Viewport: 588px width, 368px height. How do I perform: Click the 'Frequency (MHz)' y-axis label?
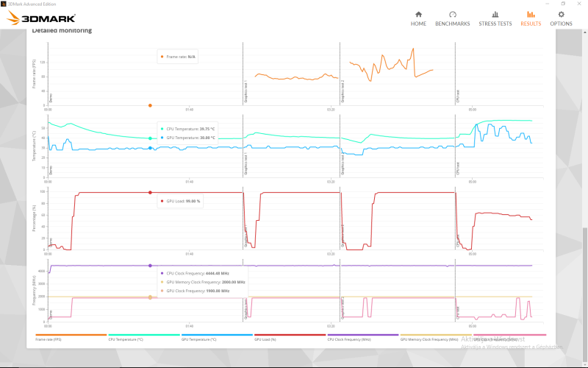[x=34, y=290]
